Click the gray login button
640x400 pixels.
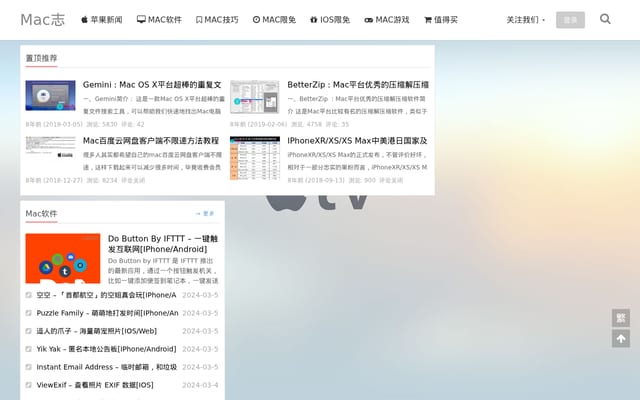[x=570, y=20]
